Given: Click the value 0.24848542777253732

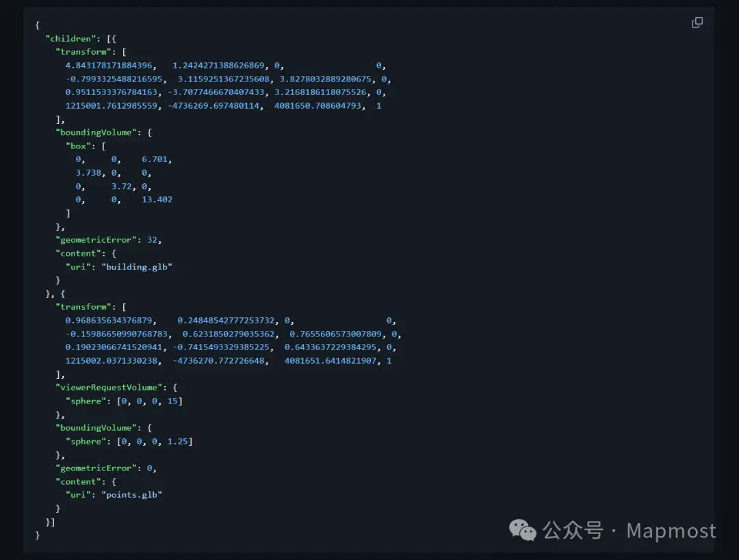Looking at the screenshot, I should pos(226,321).
